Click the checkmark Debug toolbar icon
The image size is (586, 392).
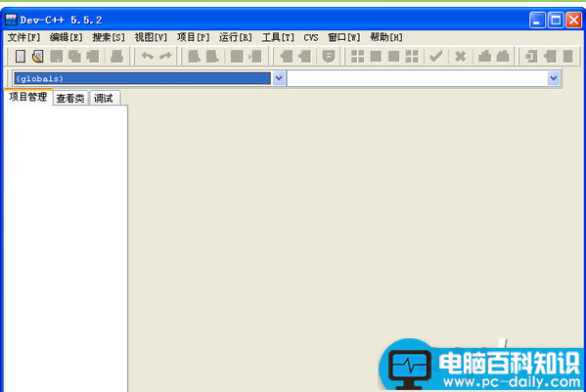click(436, 57)
